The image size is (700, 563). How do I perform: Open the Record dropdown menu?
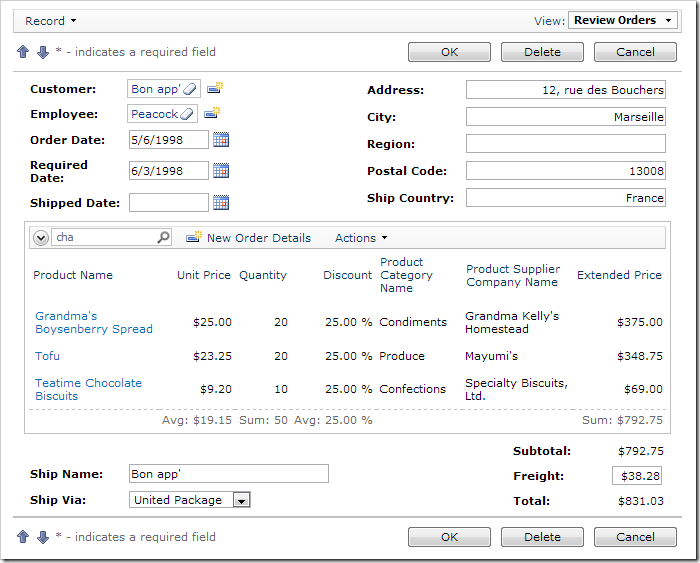click(51, 21)
